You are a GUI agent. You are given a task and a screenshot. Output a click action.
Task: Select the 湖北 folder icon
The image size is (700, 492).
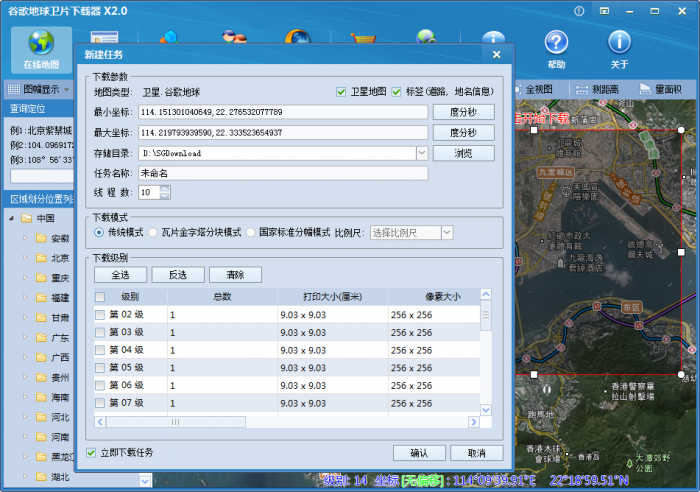click(x=42, y=476)
